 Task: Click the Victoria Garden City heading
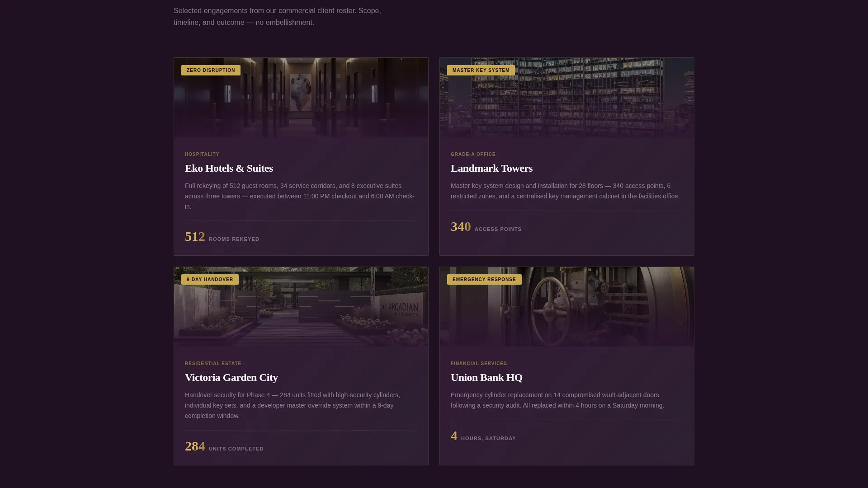[x=231, y=377]
